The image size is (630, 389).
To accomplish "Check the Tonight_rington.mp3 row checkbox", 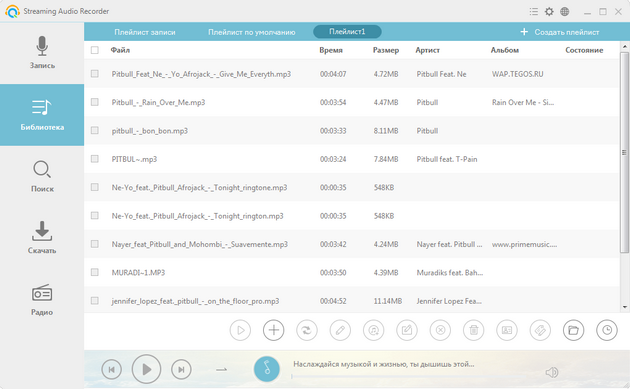I will 95,216.
